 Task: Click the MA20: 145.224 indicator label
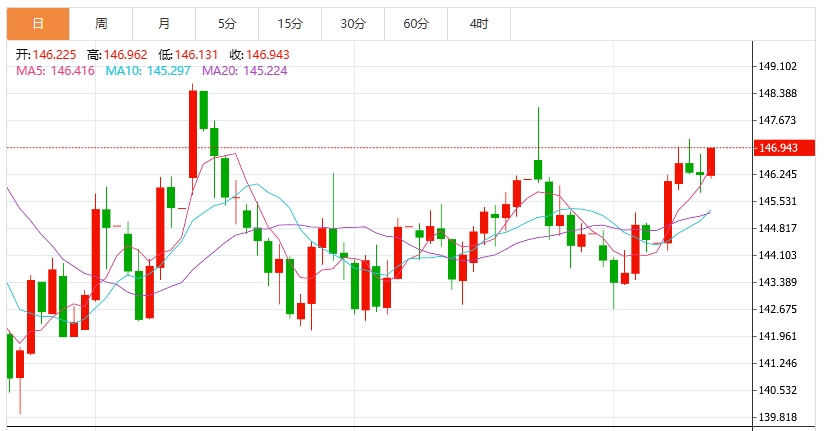pyautogui.click(x=245, y=71)
